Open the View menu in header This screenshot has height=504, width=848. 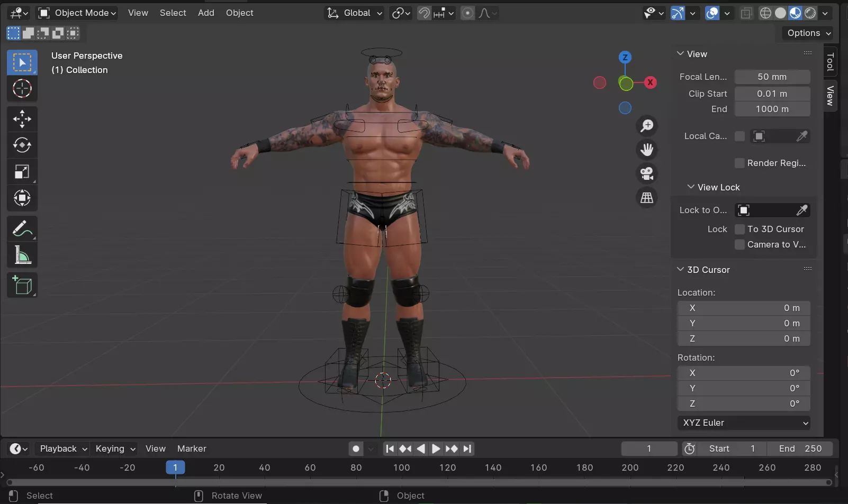138,13
